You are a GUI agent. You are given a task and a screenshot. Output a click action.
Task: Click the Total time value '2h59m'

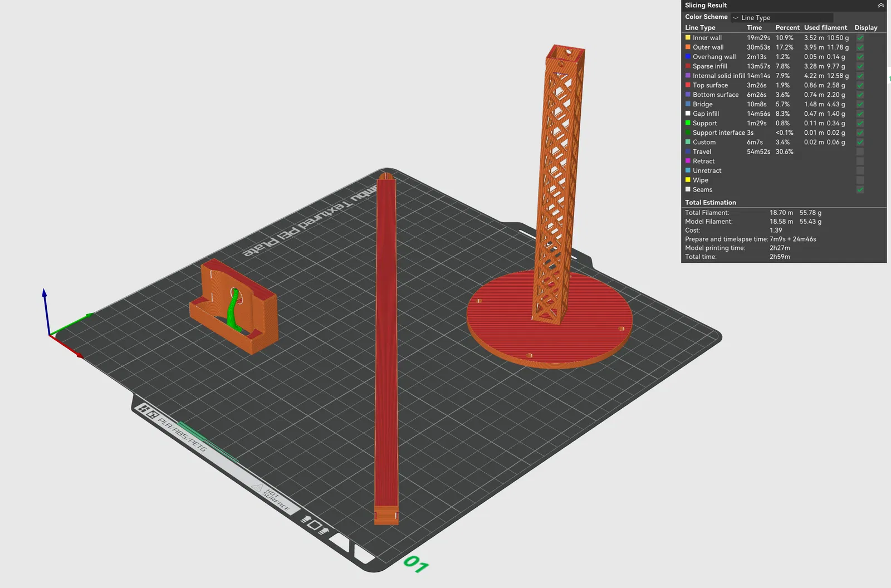[780, 257]
